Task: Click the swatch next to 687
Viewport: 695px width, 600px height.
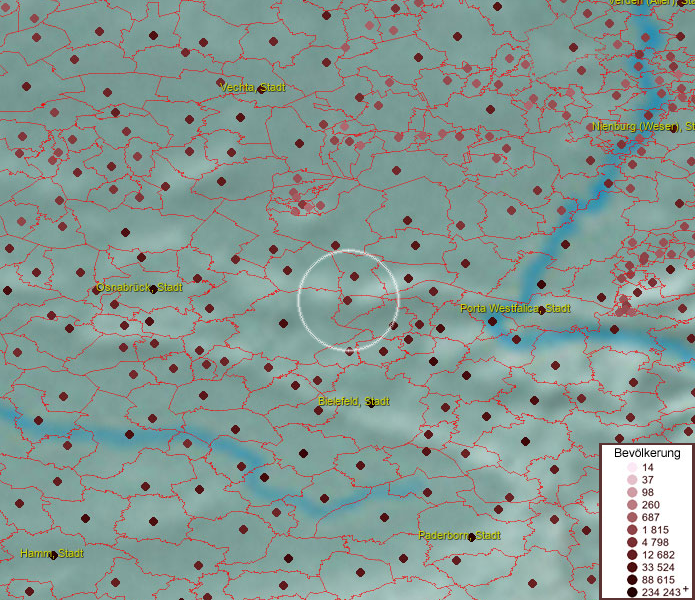Action: pos(632,517)
